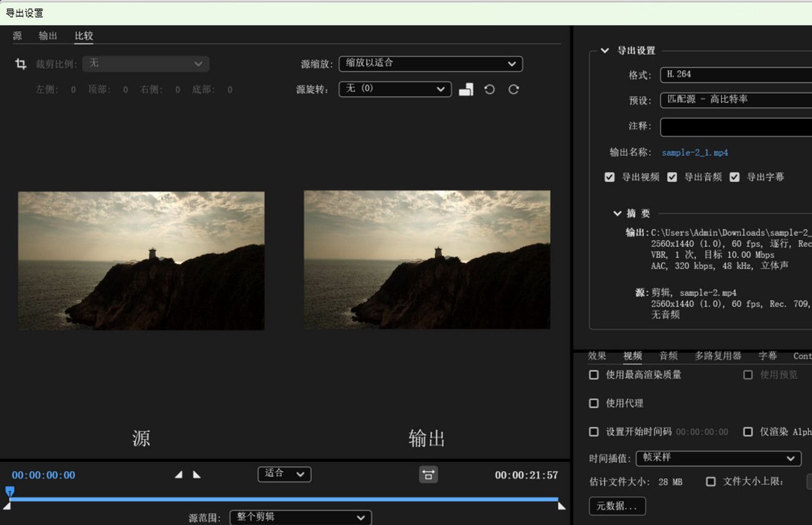Screen dimensions: 812x525
Task: Open the 源缩放 dropdown showing 缩放以适合
Action: 430,63
